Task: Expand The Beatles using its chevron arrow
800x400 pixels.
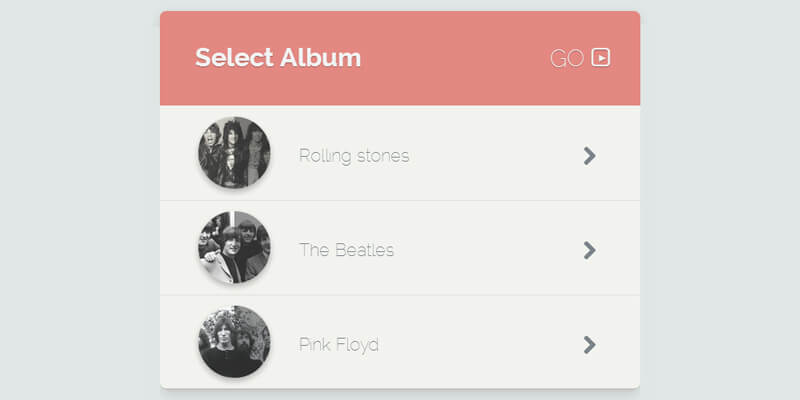Action: point(589,250)
